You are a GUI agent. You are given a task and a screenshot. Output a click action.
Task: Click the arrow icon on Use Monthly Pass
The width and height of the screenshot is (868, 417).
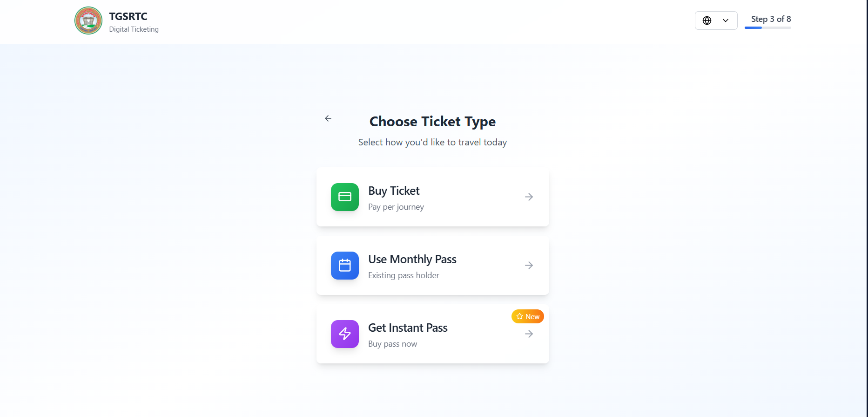coord(529,265)
